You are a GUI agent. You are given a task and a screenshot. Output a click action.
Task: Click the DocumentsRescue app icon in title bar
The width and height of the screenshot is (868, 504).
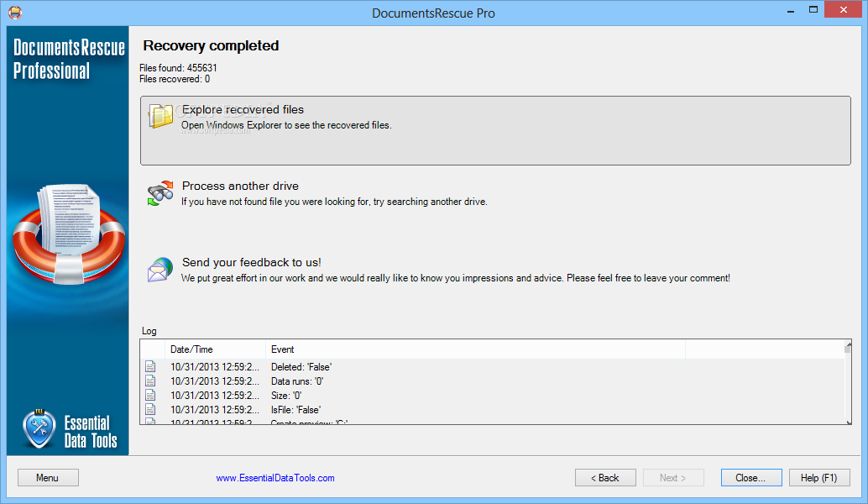click(x=15, y=13)
